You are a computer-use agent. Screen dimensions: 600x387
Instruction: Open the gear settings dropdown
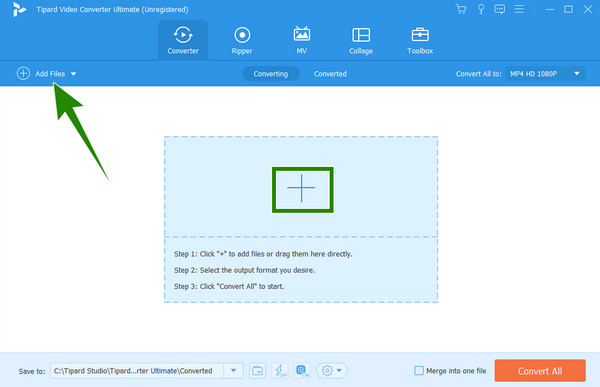pyautogui.click(x=332, y=371)
